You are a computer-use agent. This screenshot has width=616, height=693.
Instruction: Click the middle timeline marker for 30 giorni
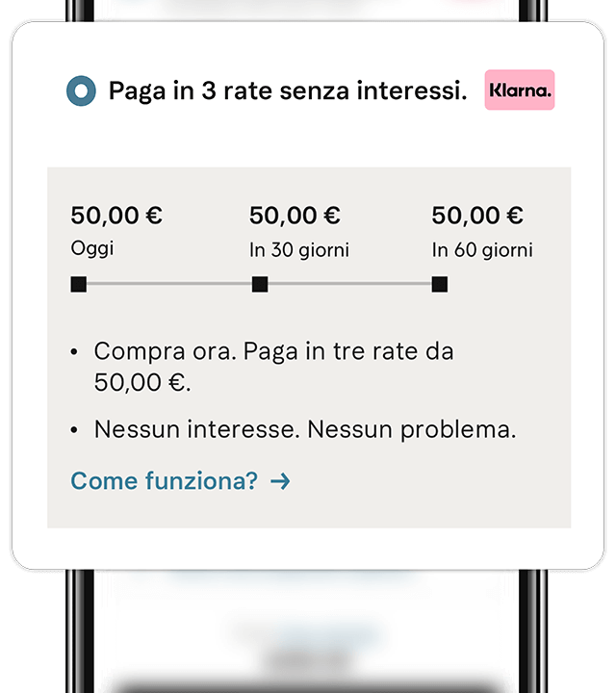(260, 284)
